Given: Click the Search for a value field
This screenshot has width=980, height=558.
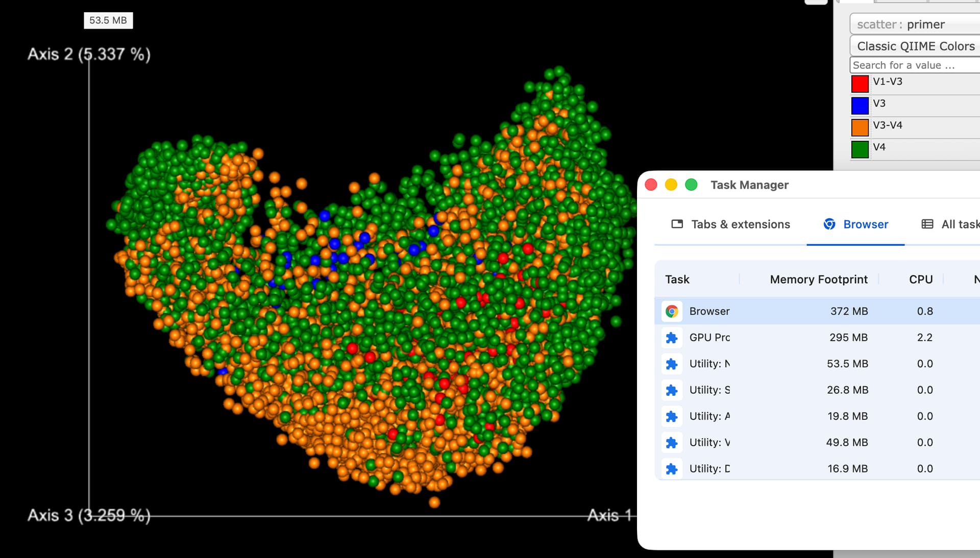Looking at the screenshot, I should 914,65.
